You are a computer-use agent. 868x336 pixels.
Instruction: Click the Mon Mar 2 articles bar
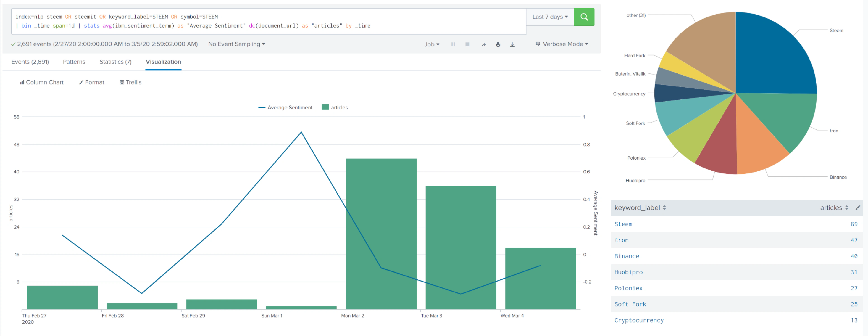point(381,234)
